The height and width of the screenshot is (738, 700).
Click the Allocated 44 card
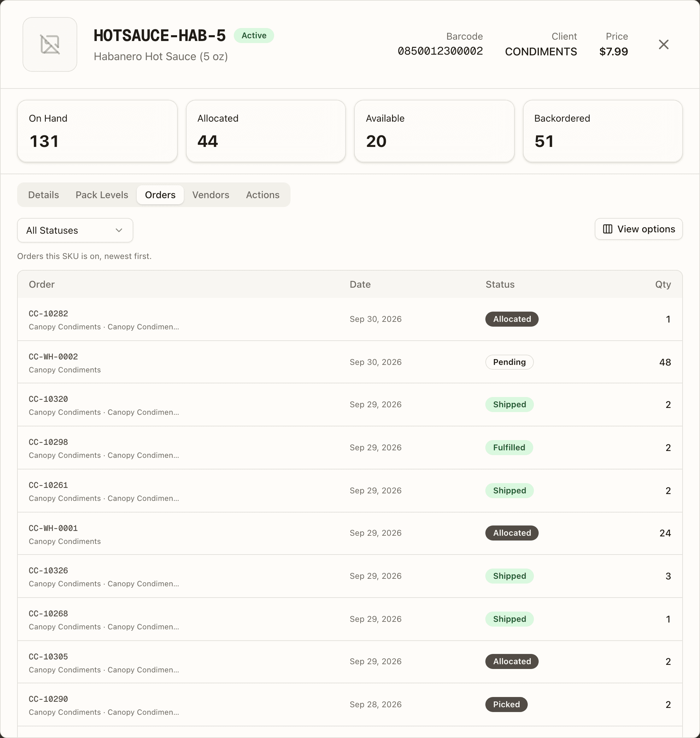tap(266, 131)
